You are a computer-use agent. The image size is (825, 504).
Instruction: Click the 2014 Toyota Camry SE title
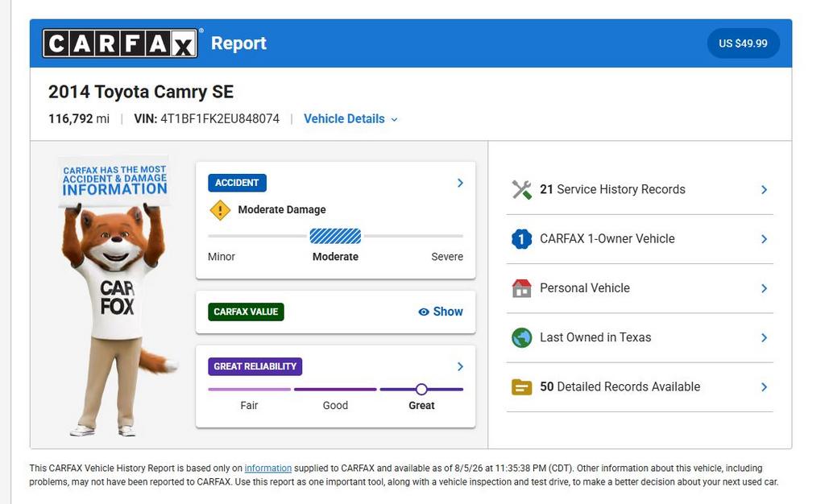point(141,92)
